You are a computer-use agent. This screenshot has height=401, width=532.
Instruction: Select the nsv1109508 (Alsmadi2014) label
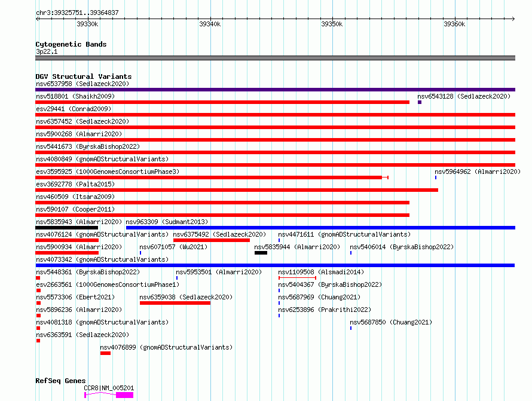(321, 272)
